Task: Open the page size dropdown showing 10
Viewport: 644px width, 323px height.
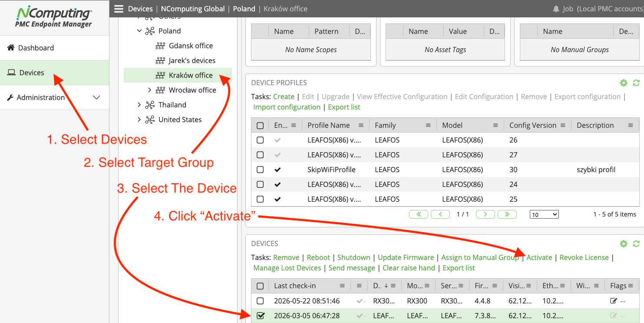Action: [x=544, y=214]
